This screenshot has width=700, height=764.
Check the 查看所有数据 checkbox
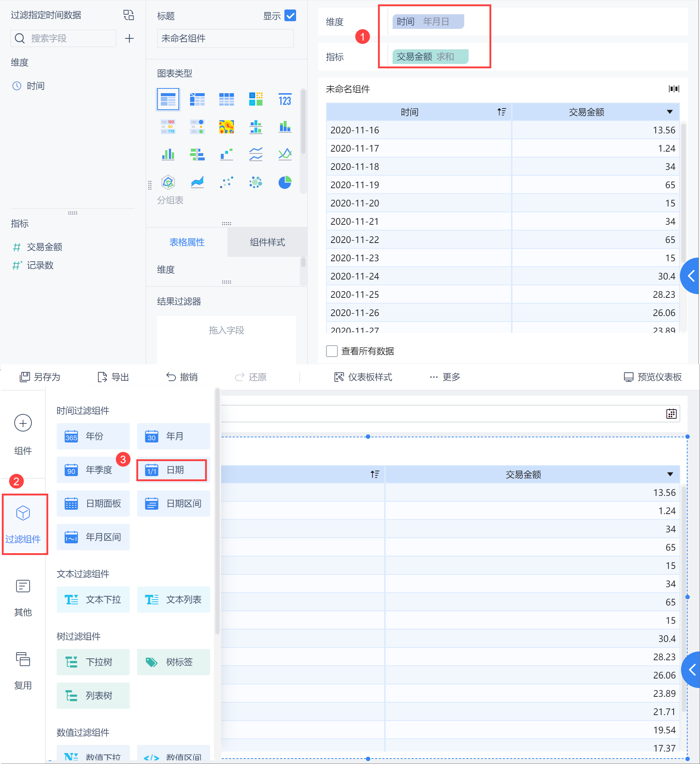(332, 351)
